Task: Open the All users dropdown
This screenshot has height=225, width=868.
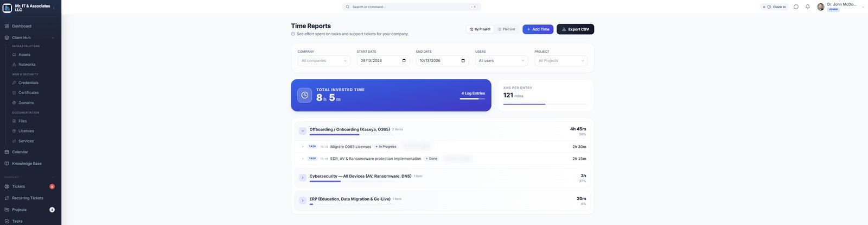Action: click(x=501, y=61)
